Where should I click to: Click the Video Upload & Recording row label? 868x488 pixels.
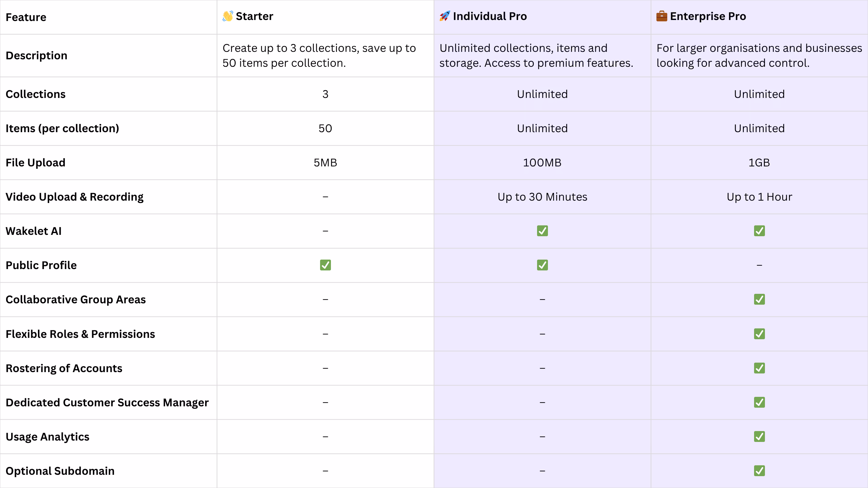(x=75, y=197)
